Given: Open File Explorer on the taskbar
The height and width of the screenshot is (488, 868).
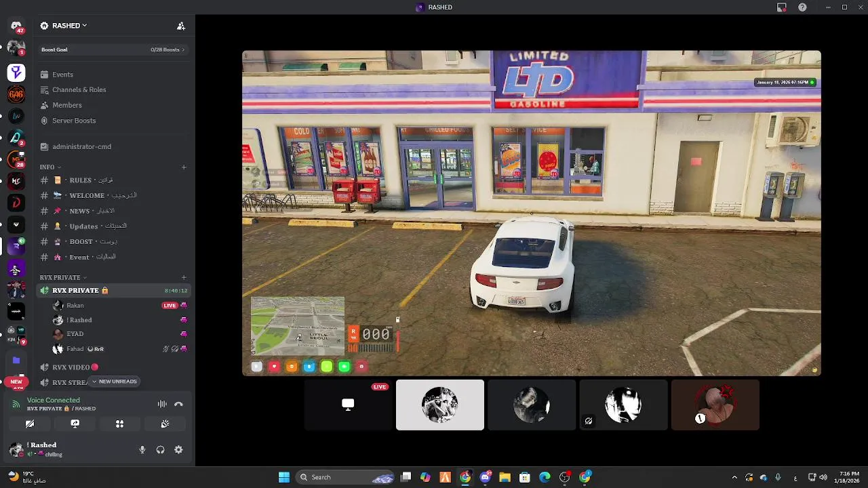Looking at the screenshot, I should [505, 477].
